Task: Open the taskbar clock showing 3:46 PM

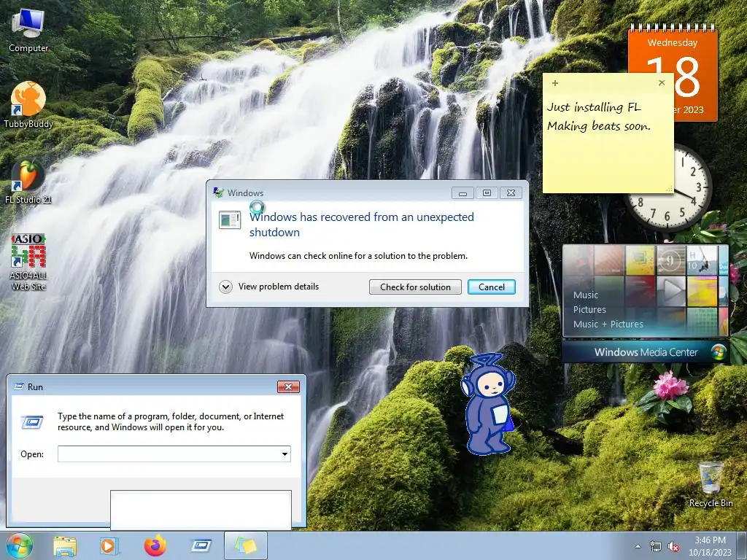Action: tap(710, 546)
